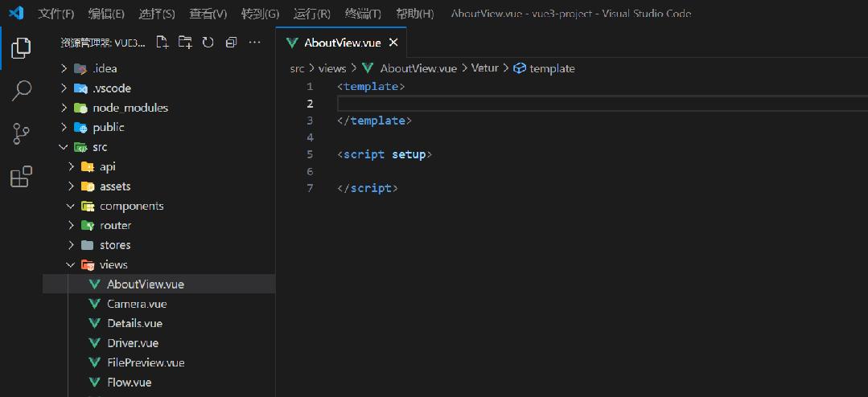
Task: Click editor line 2 empty text area
Action: click(563, 104)
